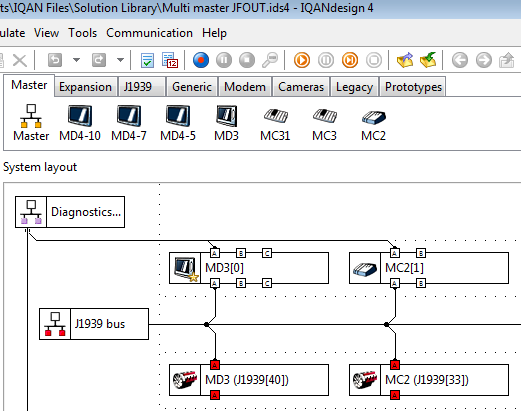Click the magnifier zoom icon in toolbar
This screenshot has width=521, height=411.
(270, 60)
